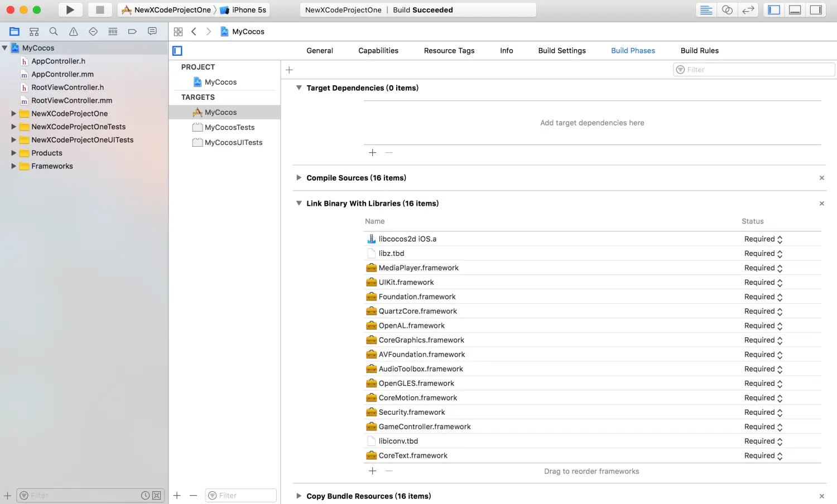The image size is (837, 504).
Task: Switch to the Assistant editor icon
Action: click(x=727, y=10)
